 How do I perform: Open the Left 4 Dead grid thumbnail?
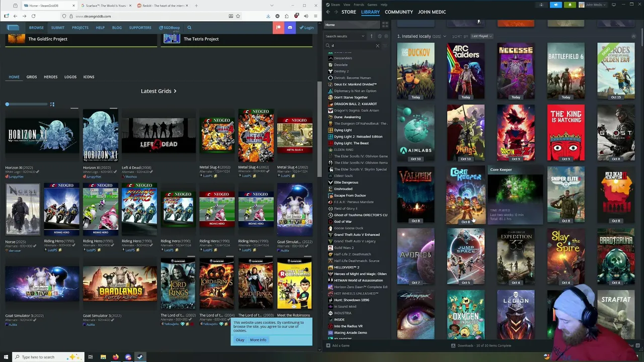click(158, 135)
